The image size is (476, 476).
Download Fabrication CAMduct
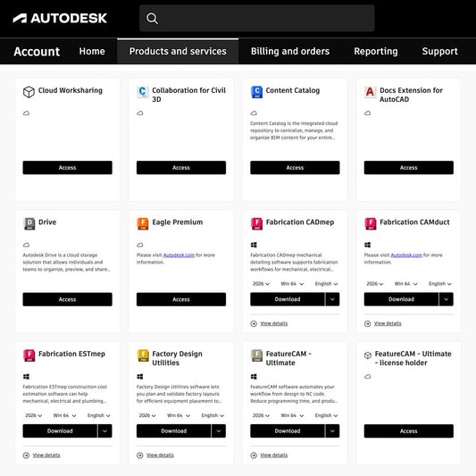pyautogui.click(x=401, y=299)
